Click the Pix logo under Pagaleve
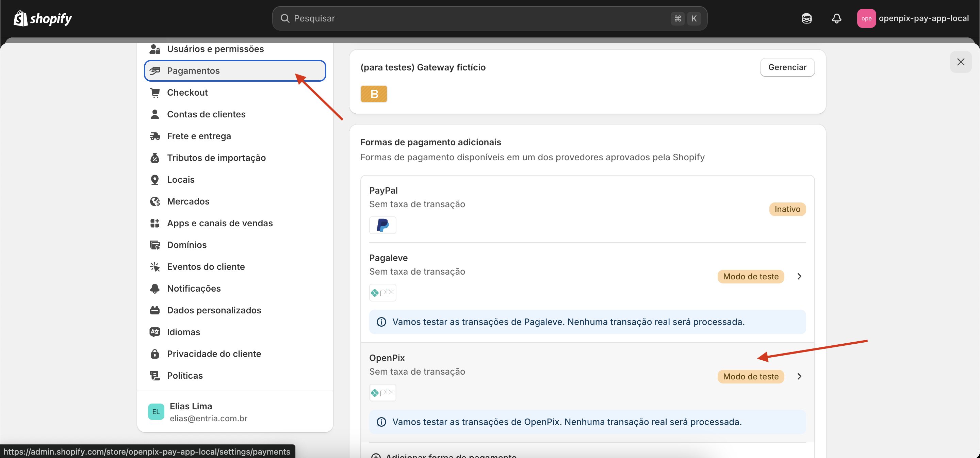The height and width of the screenshot is (458, 980). (x=382, y=292)
